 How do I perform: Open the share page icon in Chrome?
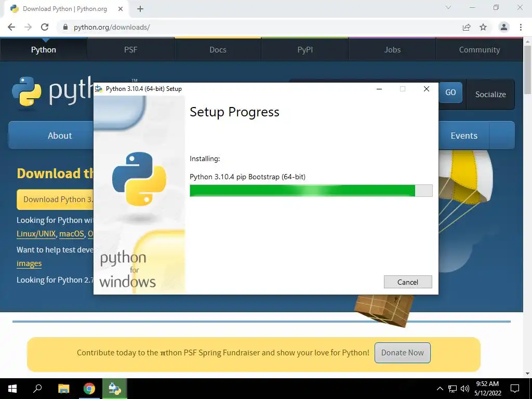pyautogui.click(x=467, y=27)
